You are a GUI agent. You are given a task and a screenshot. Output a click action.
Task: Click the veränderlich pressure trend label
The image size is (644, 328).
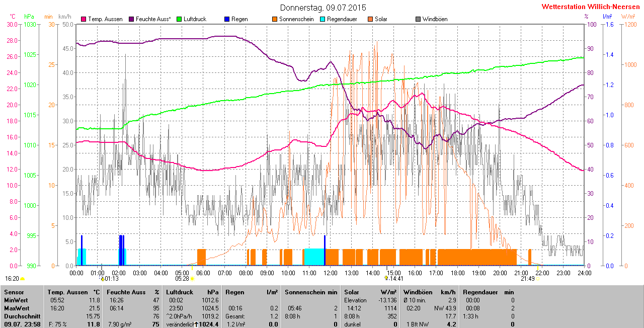coord(180,324)
